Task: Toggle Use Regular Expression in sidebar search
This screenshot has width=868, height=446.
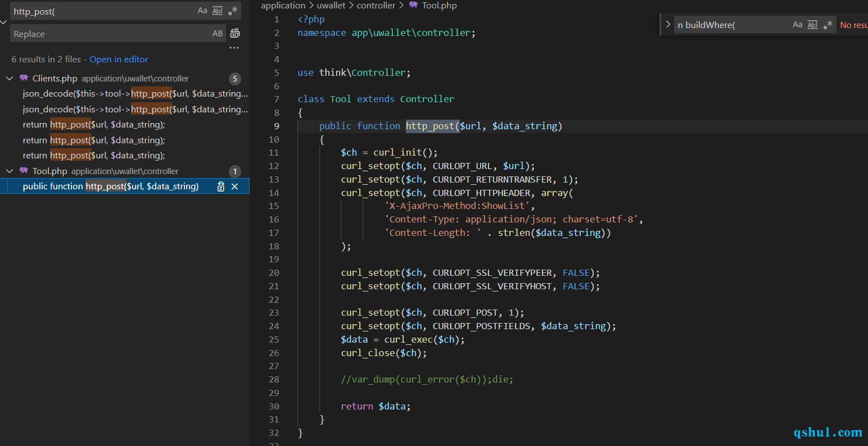Action: pos(233,11)
